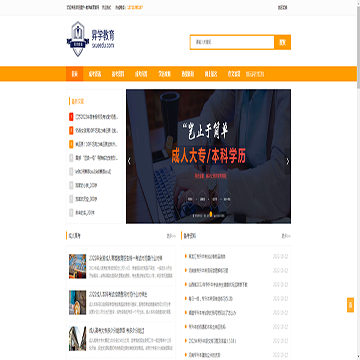
Task: Click the 异学教育 shield logo
Action: 78,39
